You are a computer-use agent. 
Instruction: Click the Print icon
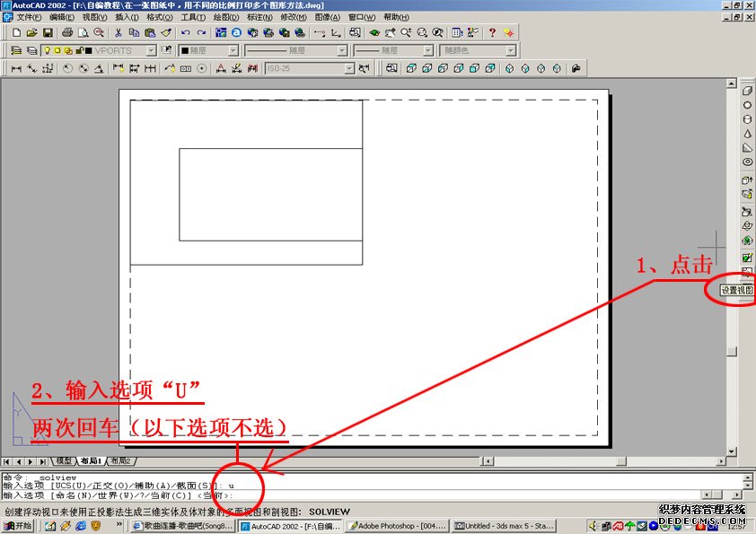[x=67, y=33]
